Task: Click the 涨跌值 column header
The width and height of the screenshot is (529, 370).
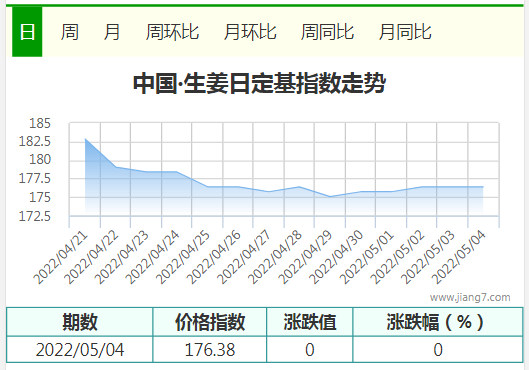Action: 310,322
